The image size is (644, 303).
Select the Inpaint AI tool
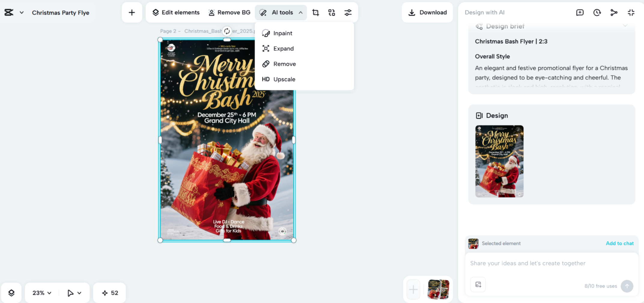[282, 33]
